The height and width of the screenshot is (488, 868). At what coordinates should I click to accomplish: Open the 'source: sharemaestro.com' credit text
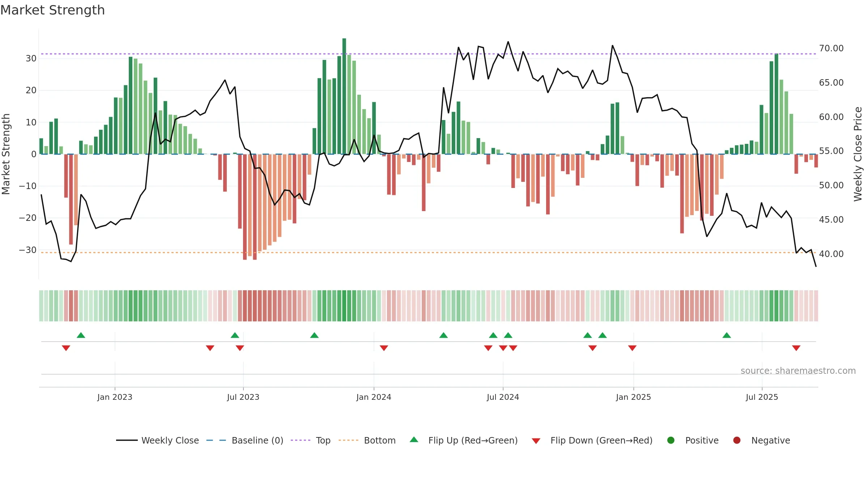tap(798, 371)
